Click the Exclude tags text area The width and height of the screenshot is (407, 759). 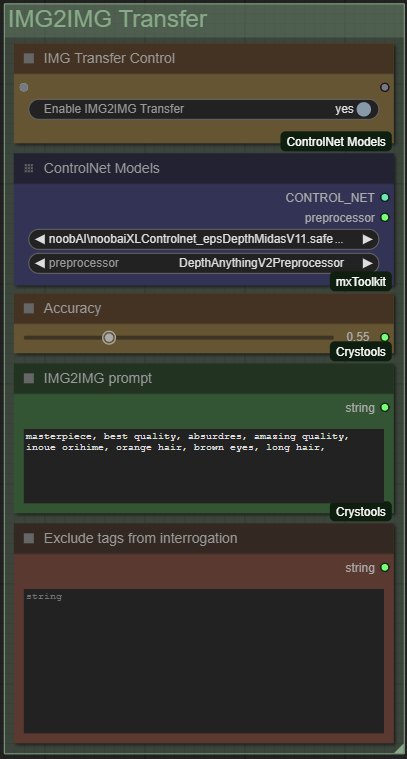pos(204,661)
